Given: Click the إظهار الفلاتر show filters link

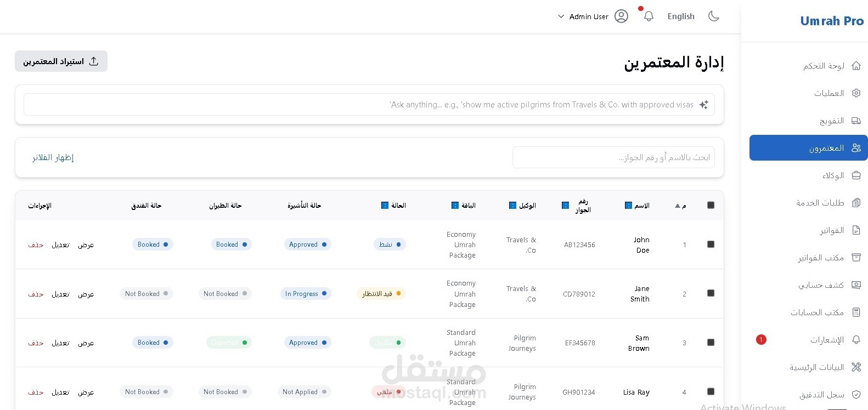Looking at the screenshot, I should [53, 158].
